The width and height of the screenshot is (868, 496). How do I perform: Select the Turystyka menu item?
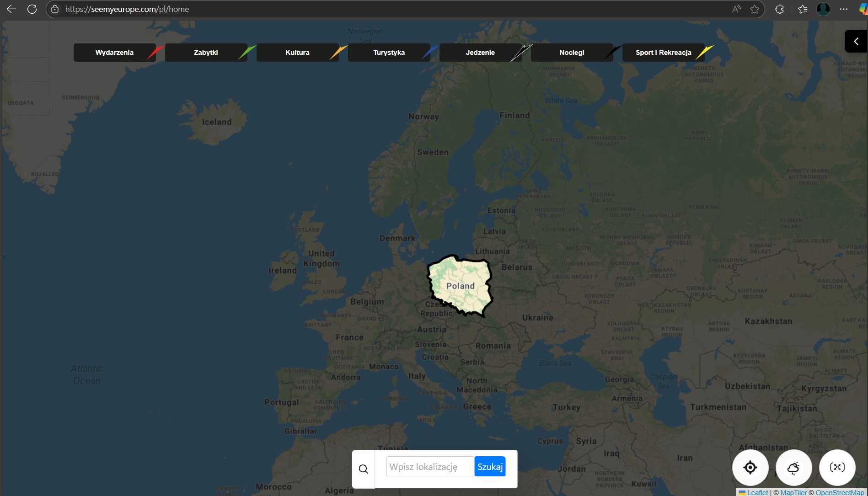point(388,52)
